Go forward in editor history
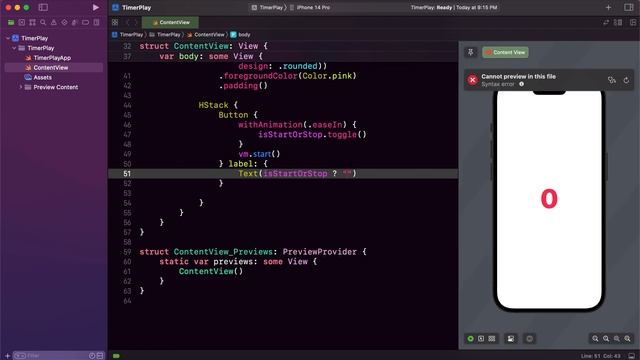This screenshot has width=640, height=360. [x=136, y=22]
